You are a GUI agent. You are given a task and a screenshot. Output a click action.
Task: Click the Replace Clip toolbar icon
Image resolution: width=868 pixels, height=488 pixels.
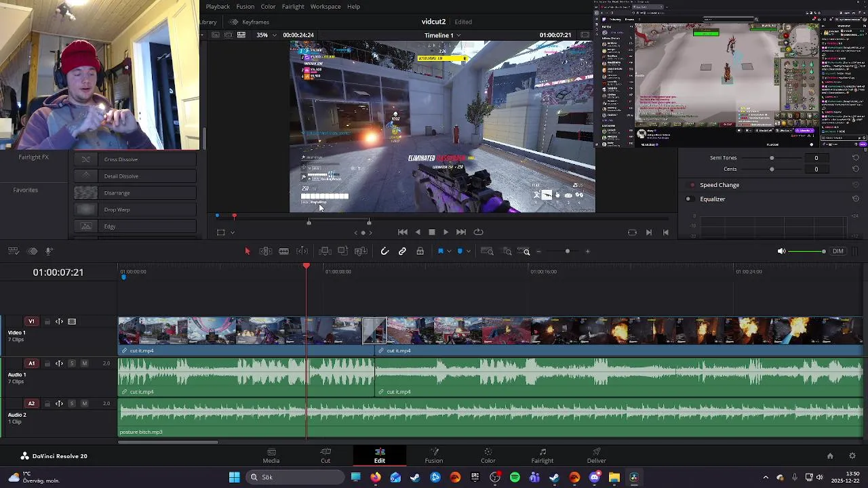tap(361, 251)
